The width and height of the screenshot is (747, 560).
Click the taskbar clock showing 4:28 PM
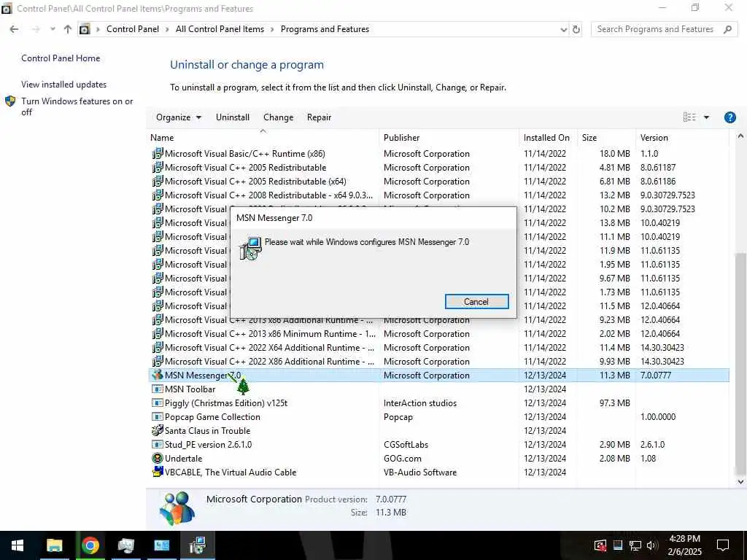684,545
